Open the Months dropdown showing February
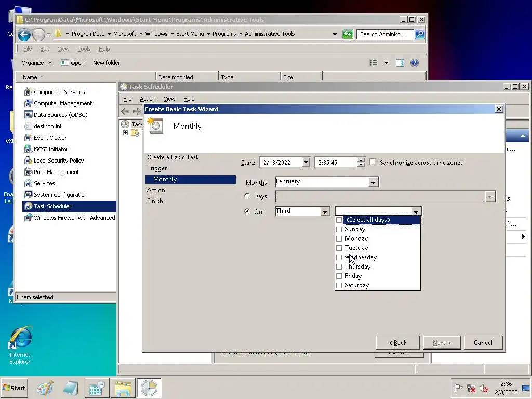The width and height of the screenshot is (532, 399). (x=373, y=182)
